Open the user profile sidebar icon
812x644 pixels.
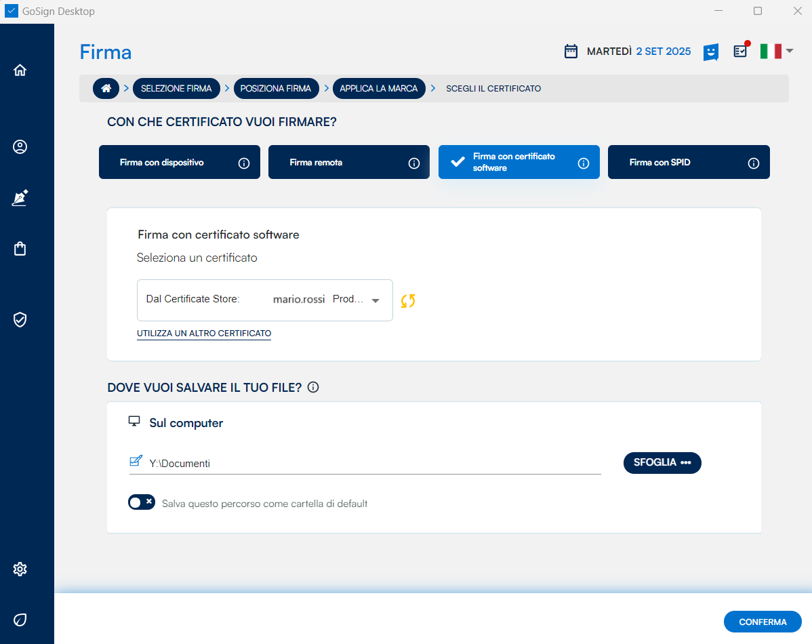20,147
